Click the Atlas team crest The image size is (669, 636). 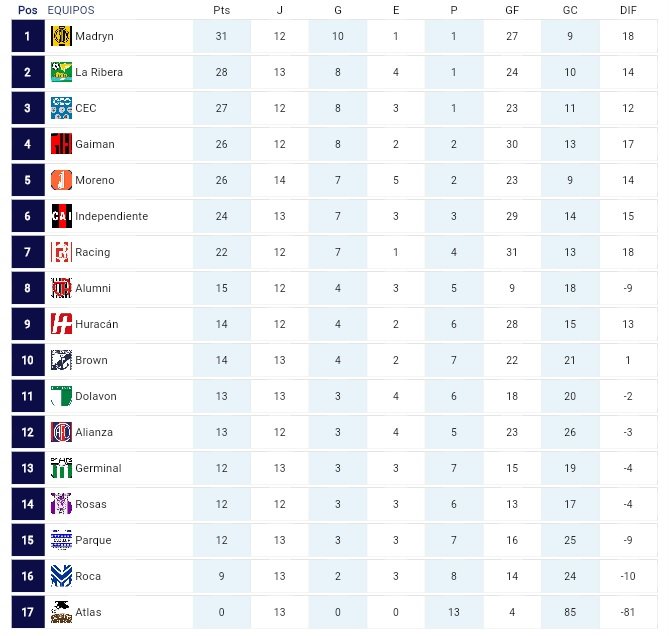coord(61,612)
